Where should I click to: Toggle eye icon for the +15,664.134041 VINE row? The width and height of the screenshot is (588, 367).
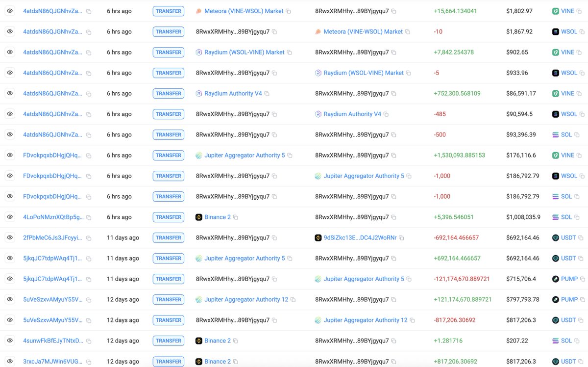coord(10,10)
